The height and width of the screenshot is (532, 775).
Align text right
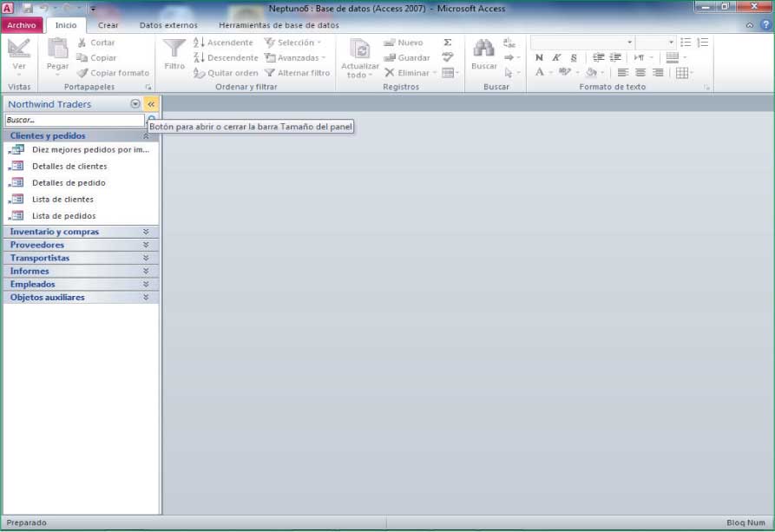coord(657,73)
